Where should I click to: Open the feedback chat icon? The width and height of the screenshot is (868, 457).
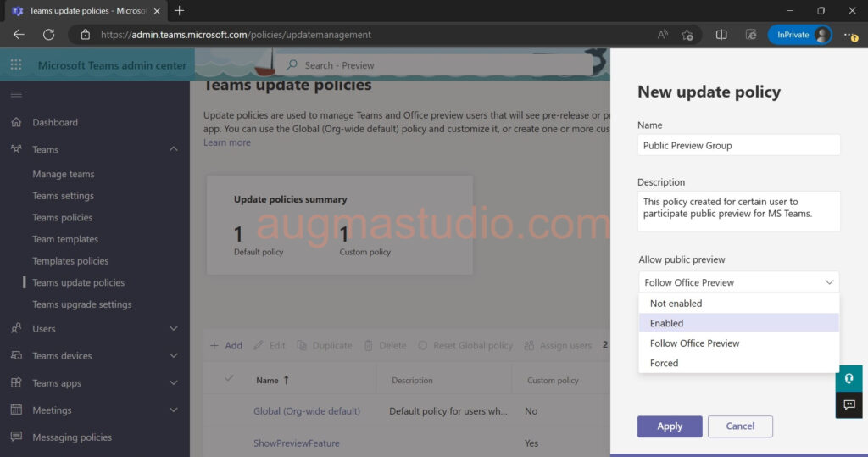point(849,405)
